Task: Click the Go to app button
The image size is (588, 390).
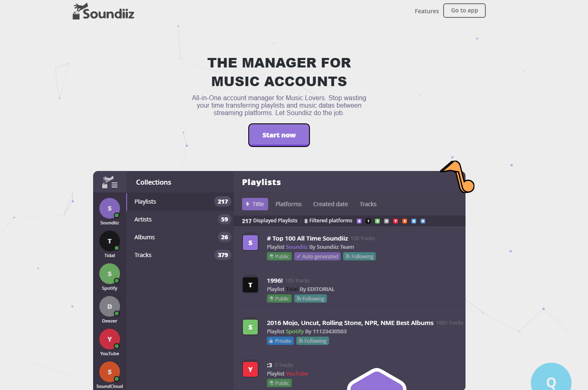Action: [464, 11]
